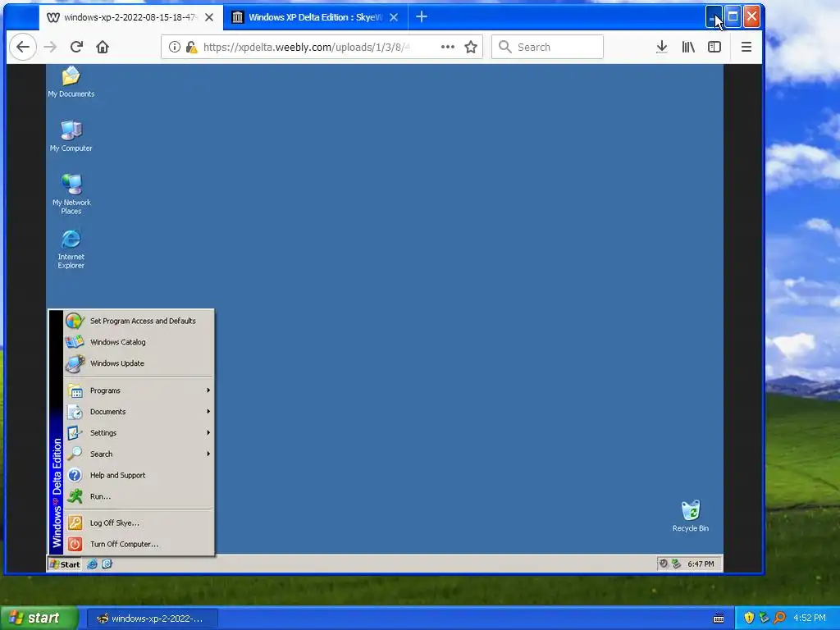Close the windows-xp-2-2022 tab
The width and height of the screenshot is (840, 630).
209,17
